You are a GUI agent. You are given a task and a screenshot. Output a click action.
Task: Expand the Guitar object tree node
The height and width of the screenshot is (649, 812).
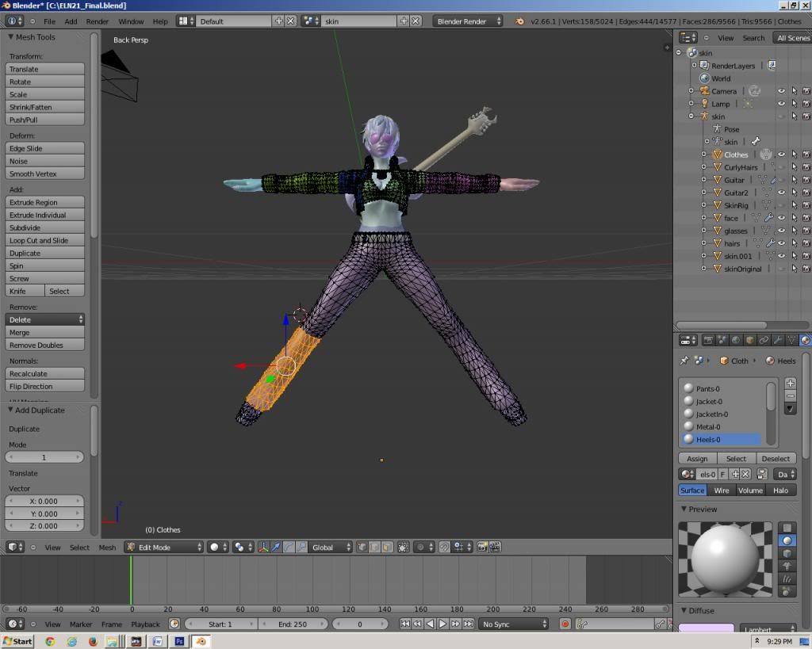click(703, 180)
